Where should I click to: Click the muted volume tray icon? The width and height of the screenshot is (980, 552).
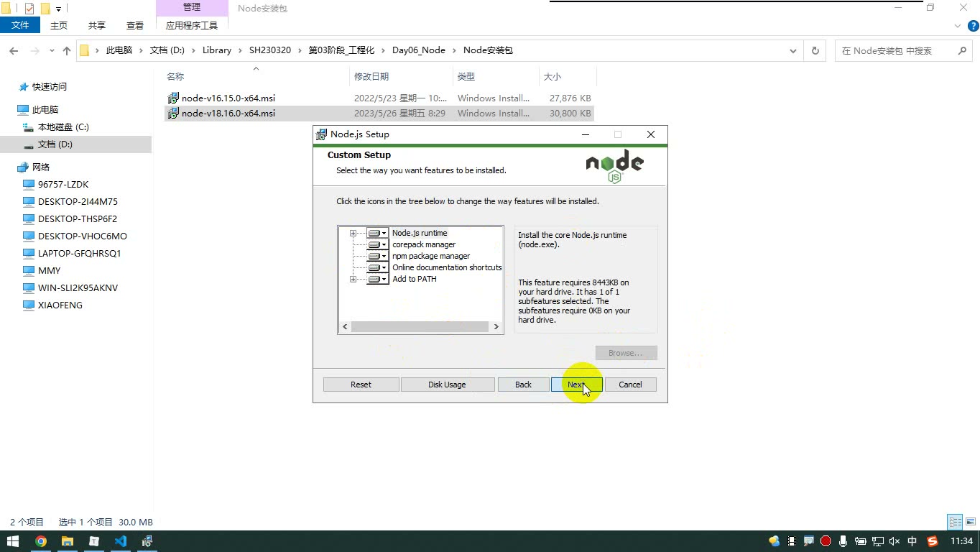(895, 541)
